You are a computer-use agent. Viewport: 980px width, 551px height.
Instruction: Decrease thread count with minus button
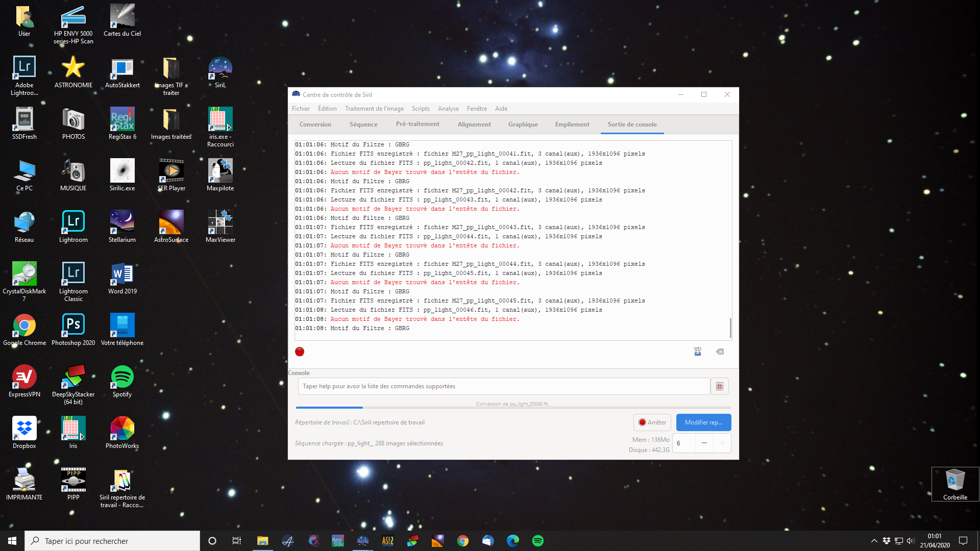(704, 443)
